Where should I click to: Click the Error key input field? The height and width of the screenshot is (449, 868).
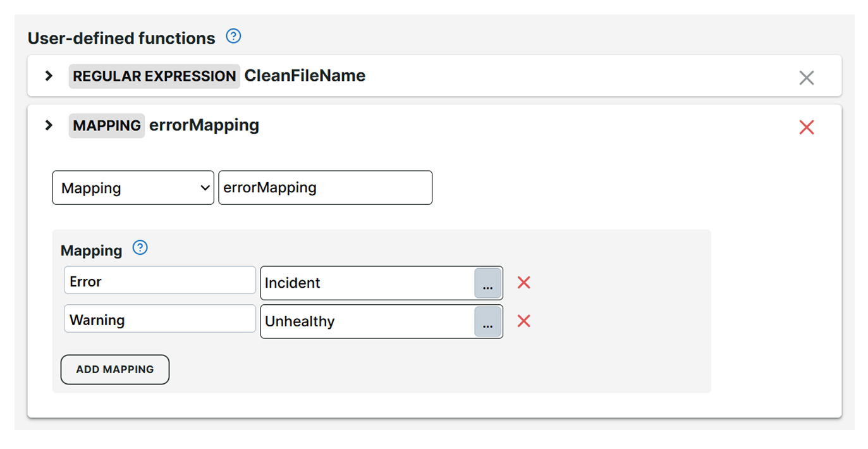pos(159,281)
